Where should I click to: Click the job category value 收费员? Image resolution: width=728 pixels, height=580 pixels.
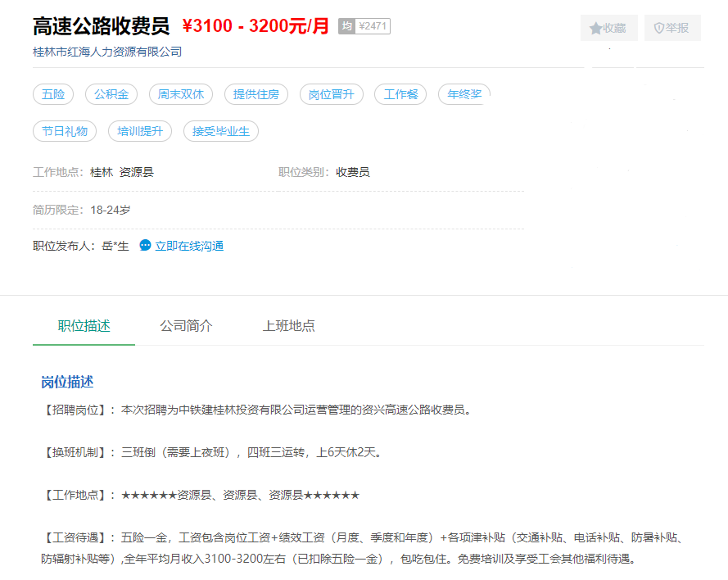[x=353, y=172]
